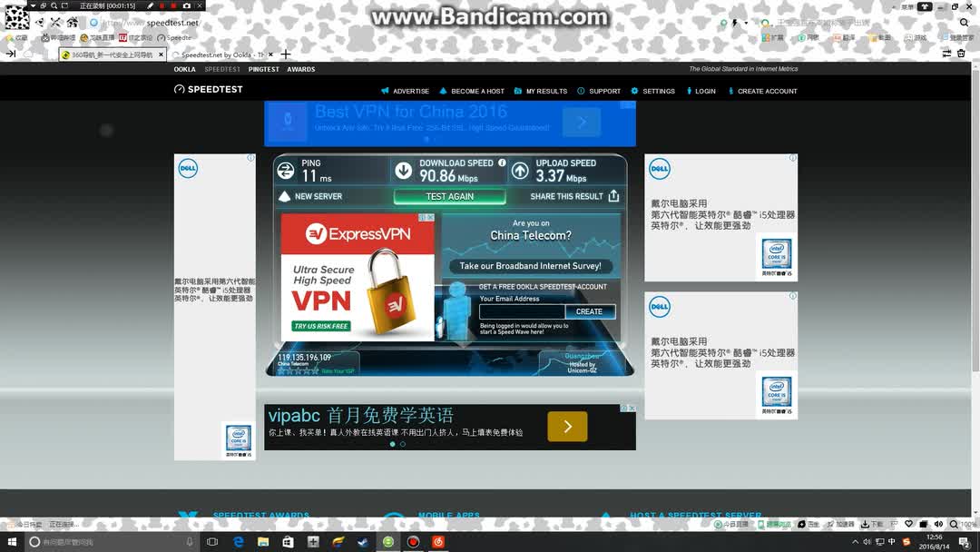The height and width of the screenshot is (552, 980).
Task: Open the AWARDS top menu item
Action: click(x=301, y=69)
